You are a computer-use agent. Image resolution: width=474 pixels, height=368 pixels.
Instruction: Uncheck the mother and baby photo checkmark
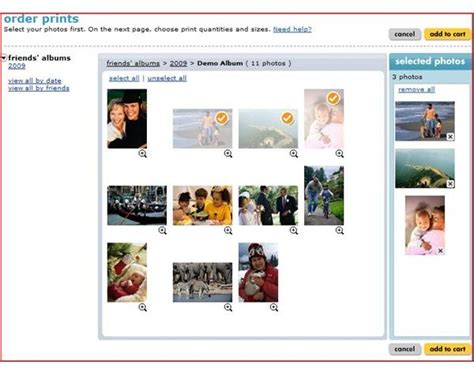333,98
